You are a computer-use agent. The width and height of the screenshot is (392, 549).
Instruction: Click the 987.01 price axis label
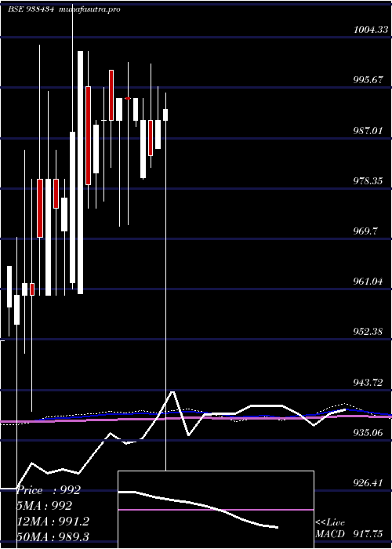(367, 131)
